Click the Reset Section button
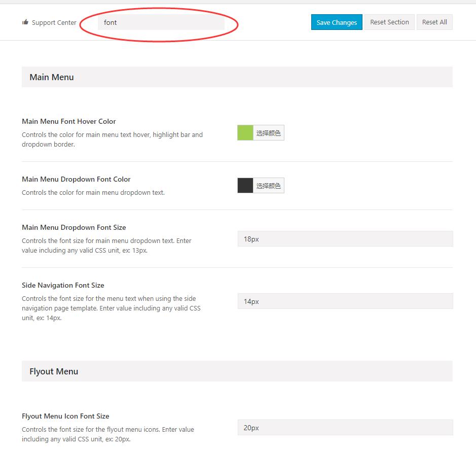476x450 pixels. tap(389, 22)
